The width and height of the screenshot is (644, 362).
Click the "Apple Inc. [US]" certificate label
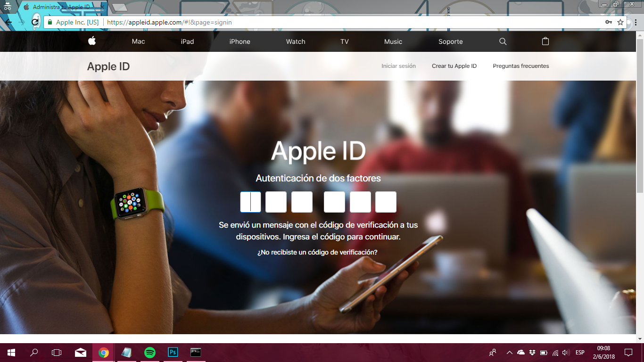pos(77,22)
